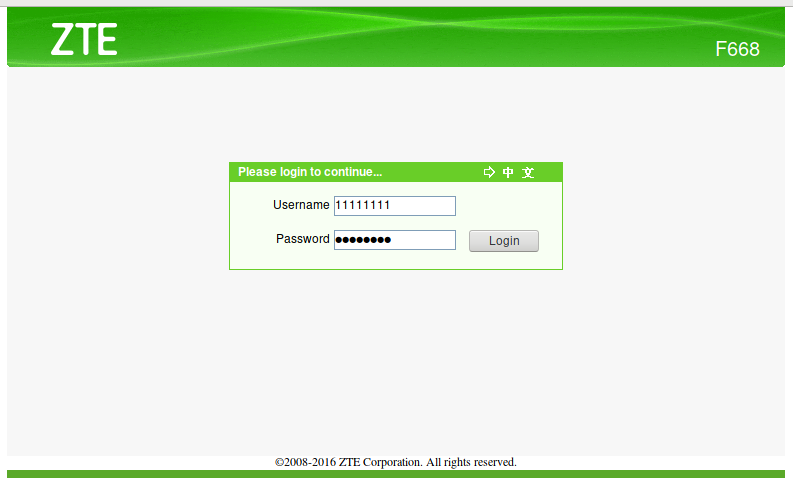Image resolution: width=793 pixels, height=484 pixels.
Task: Click the 'All rights reserved' footer text
Action: pyautogui.click(x=471, y=462)
